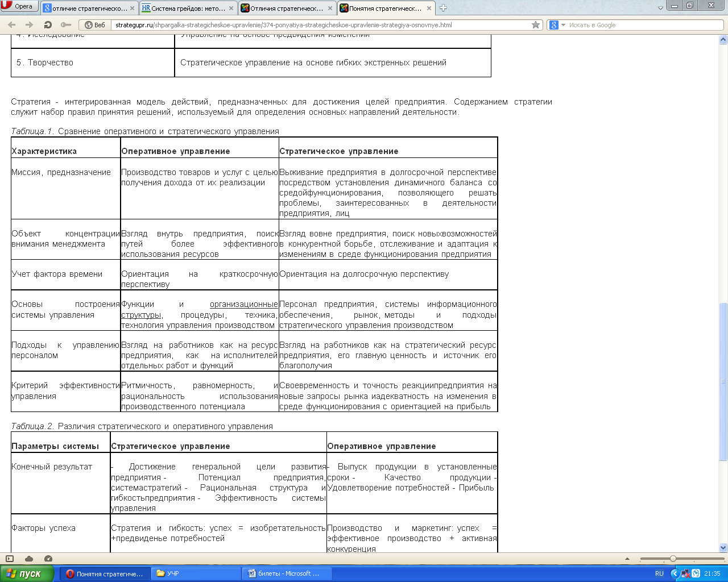Open 'билеты - Microsoft ...' taskbar button

(287, 573)
